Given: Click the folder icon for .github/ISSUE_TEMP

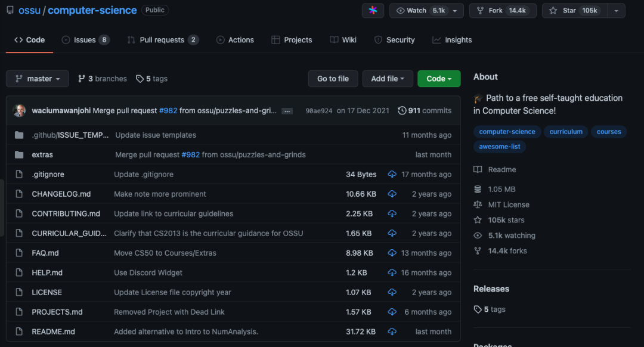Looking at the screenshot, I should click(x=19, y=135).
